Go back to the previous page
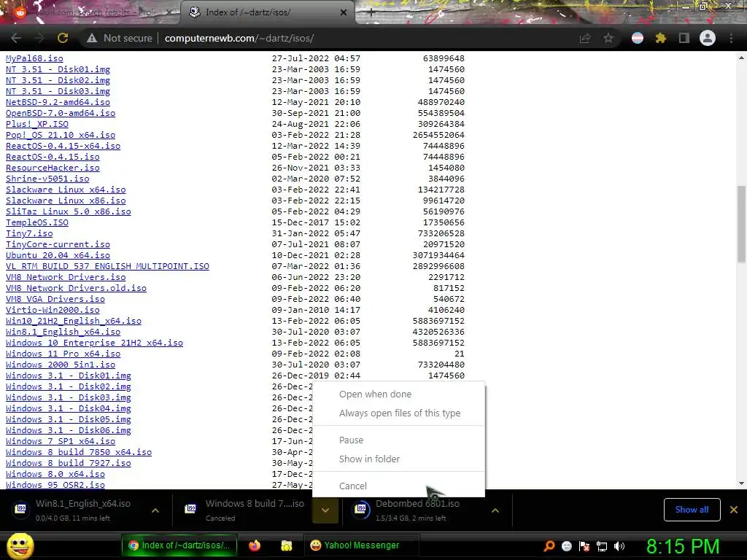747x560 pixels. click(x=16, y=38)
